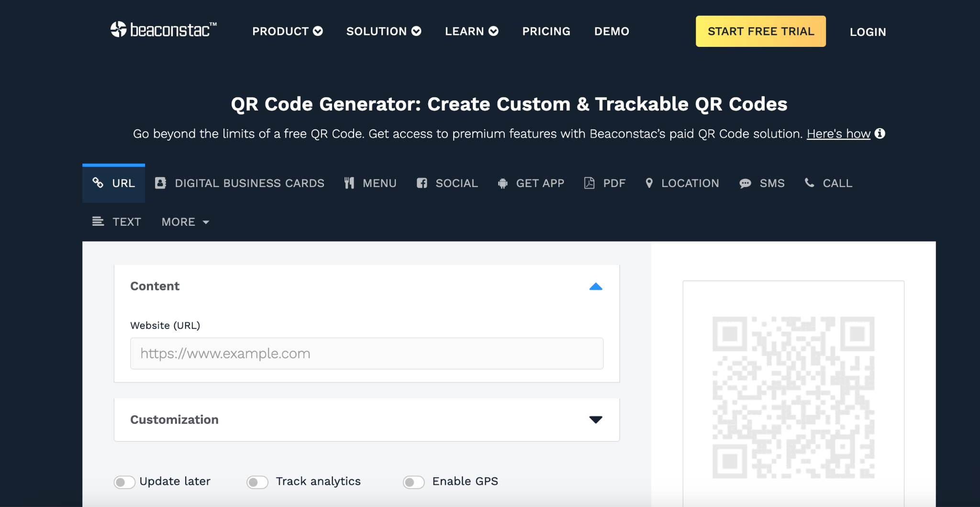Open the PRICING page
Image resolution: width=980 pixels, height=507 pixels.
coord(546,31)
